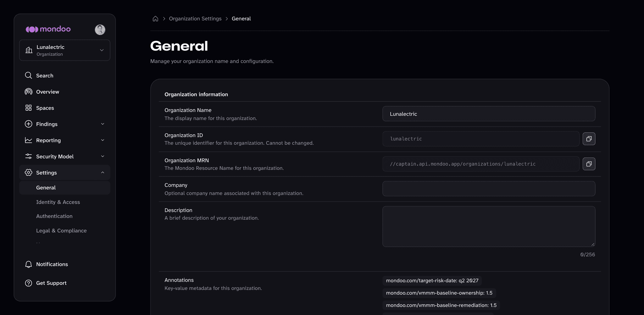
Task: Copy the Organization ID value
Action: pos(589,139)
